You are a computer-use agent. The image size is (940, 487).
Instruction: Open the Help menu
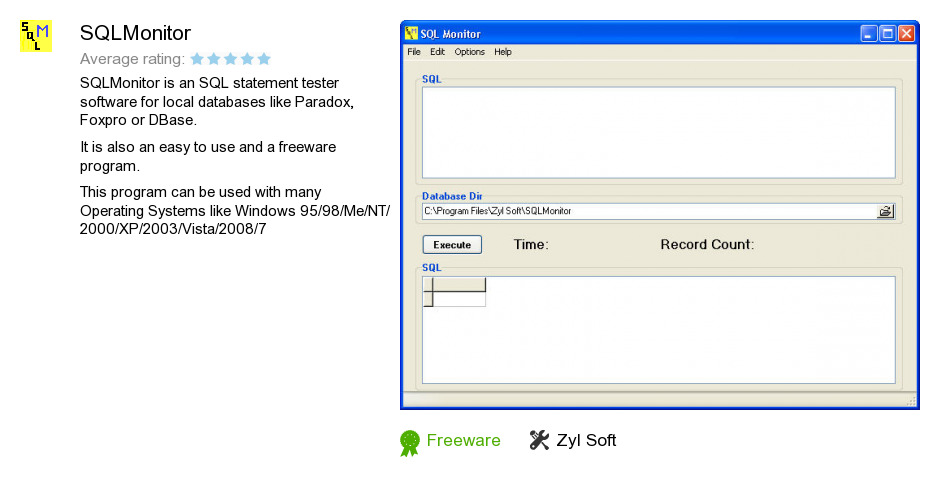(x=503, y=52)
